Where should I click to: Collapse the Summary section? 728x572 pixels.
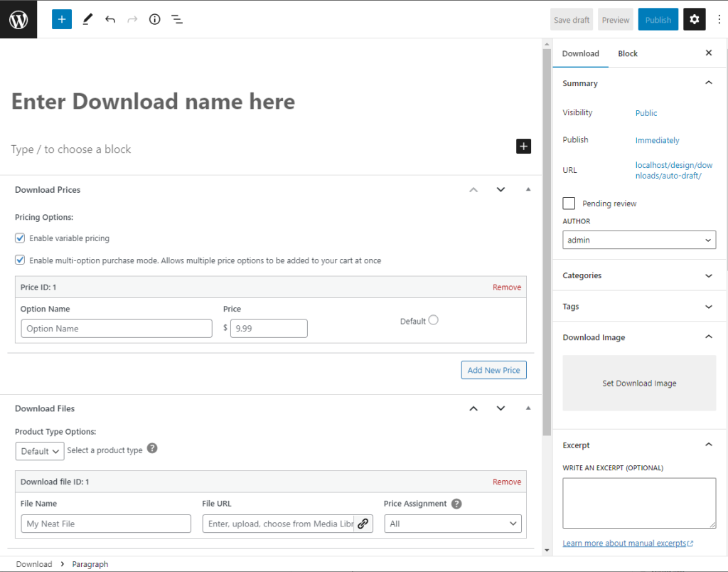[709, 83]
